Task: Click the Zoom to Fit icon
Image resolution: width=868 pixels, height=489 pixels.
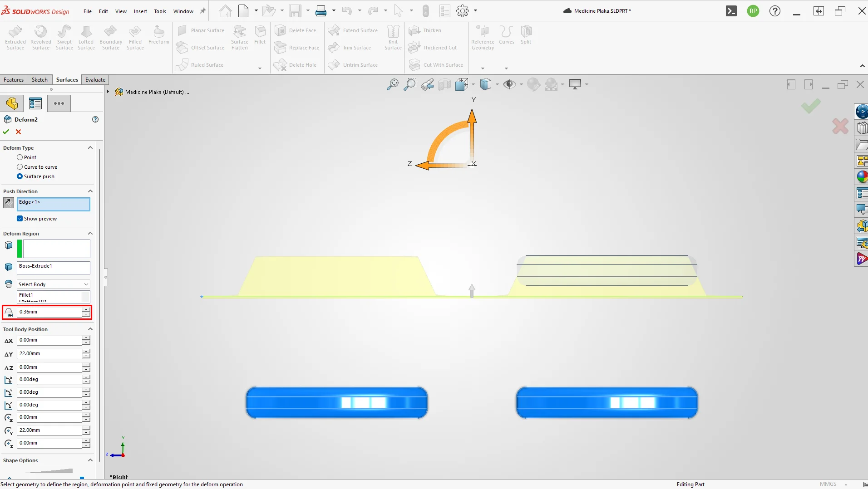Action: [x=393, y=84]
